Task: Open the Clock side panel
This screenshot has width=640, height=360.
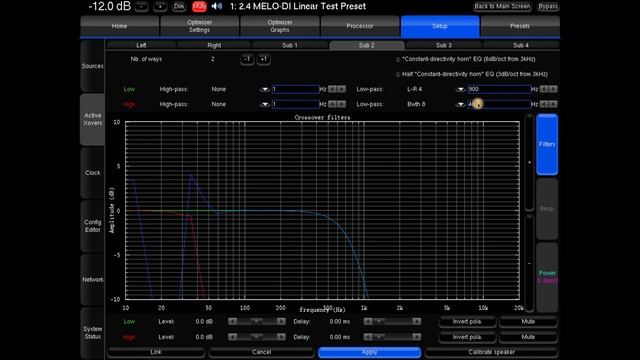Action: [93, 173]
